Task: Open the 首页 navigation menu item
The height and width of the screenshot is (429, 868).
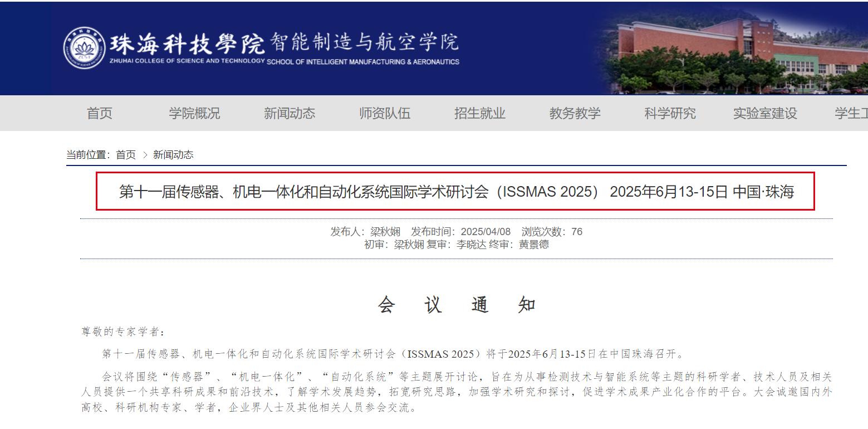Action: (x=100, y=113)
